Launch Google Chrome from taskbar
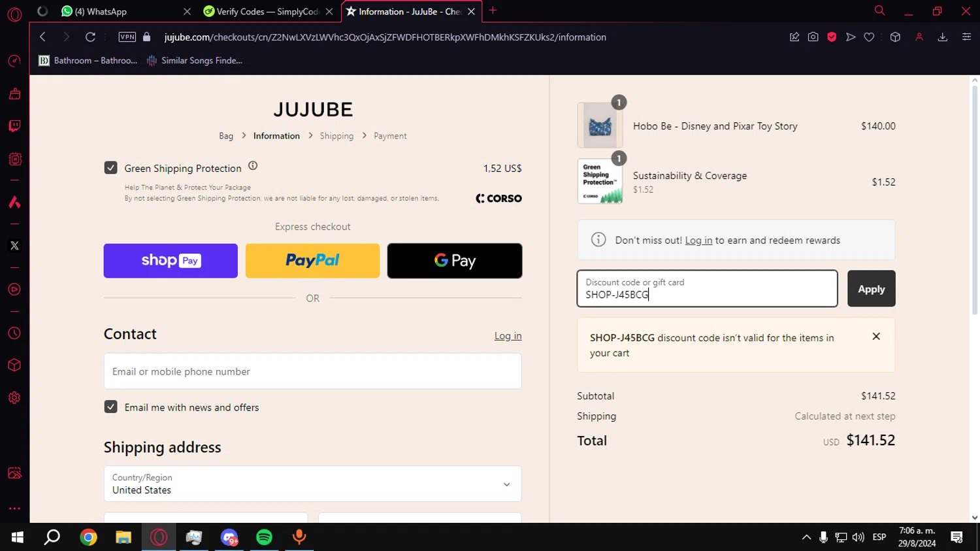 pyautogui.click(x=88, y=537)
